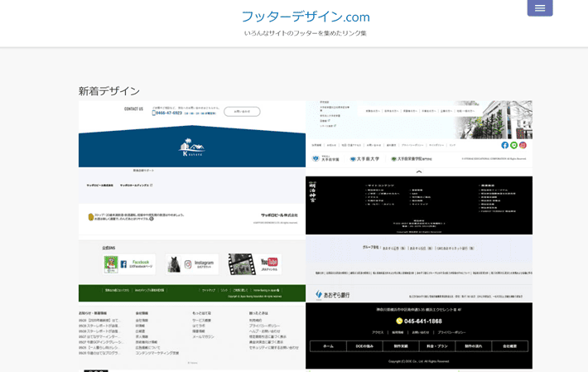The width and height of the screenshot is (588, 372).
Task: Click the subtitle いろんなサイトのフッターを集めたリンク集
Action: point(306,33)
